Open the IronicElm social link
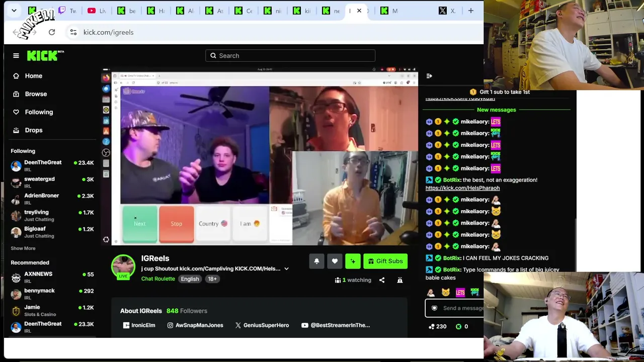Image resolution: width=644 pixels, height=362 pixels. tap(139, 325)
